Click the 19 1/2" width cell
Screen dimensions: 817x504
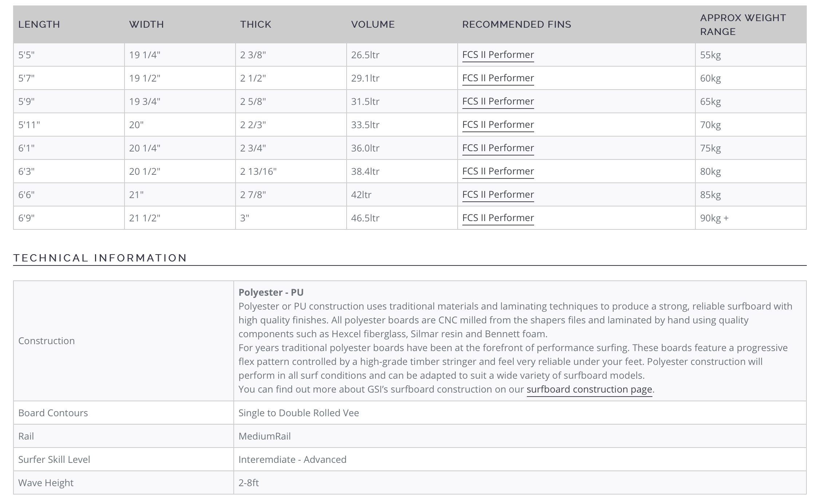pos(180,78)
